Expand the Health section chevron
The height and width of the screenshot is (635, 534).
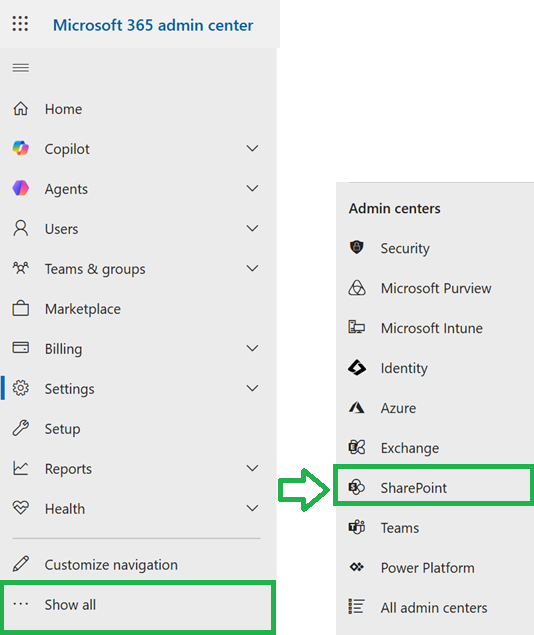coord(252,508)
